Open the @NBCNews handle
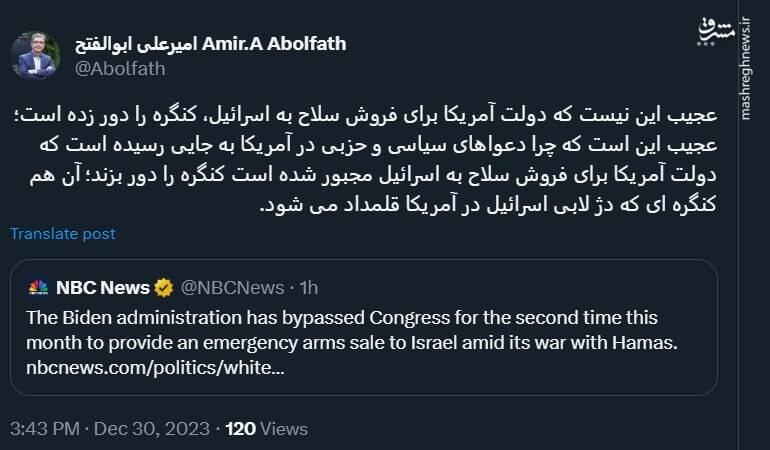 (232, 288)
